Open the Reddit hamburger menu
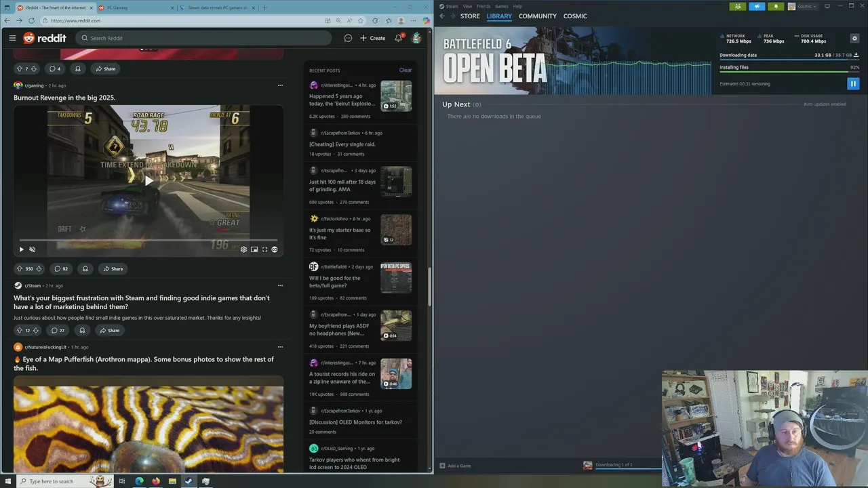 pos(12,38)
